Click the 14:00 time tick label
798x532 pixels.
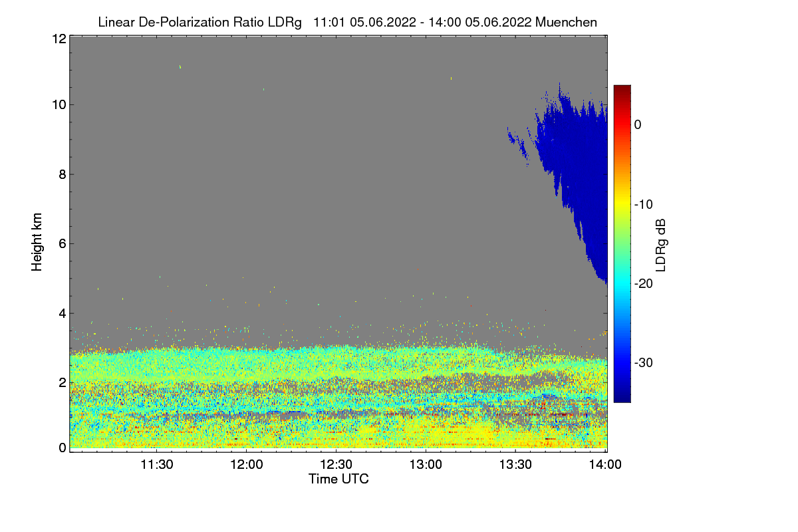(605, 465)
